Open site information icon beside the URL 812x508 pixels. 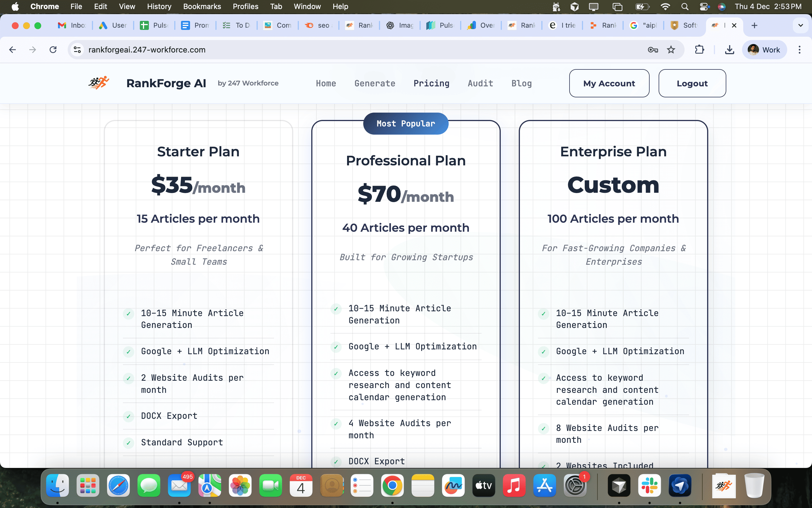click(77, 50)
